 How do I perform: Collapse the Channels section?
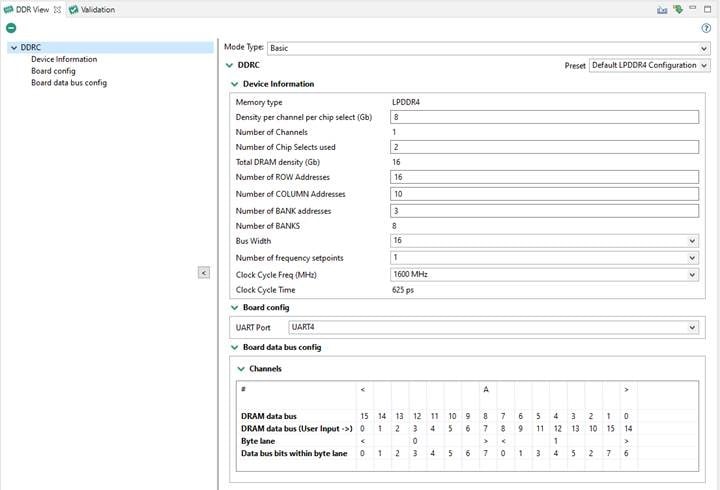point(240,369)
